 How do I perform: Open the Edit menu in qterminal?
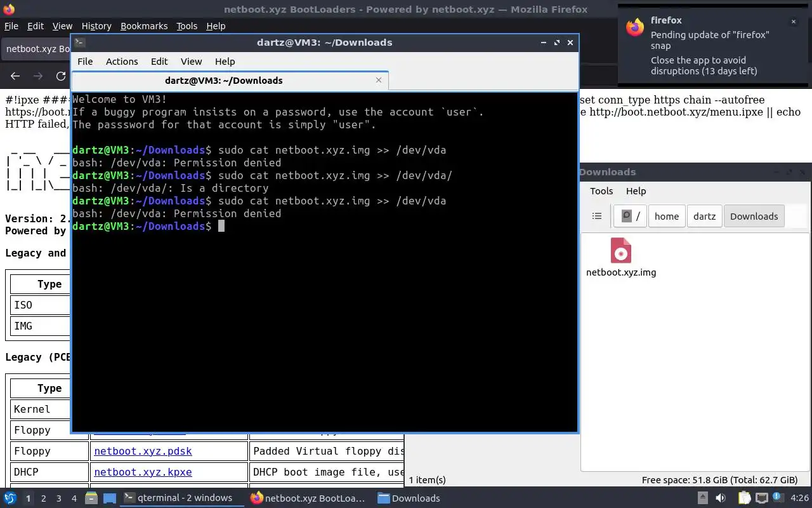tap(159, 62)
